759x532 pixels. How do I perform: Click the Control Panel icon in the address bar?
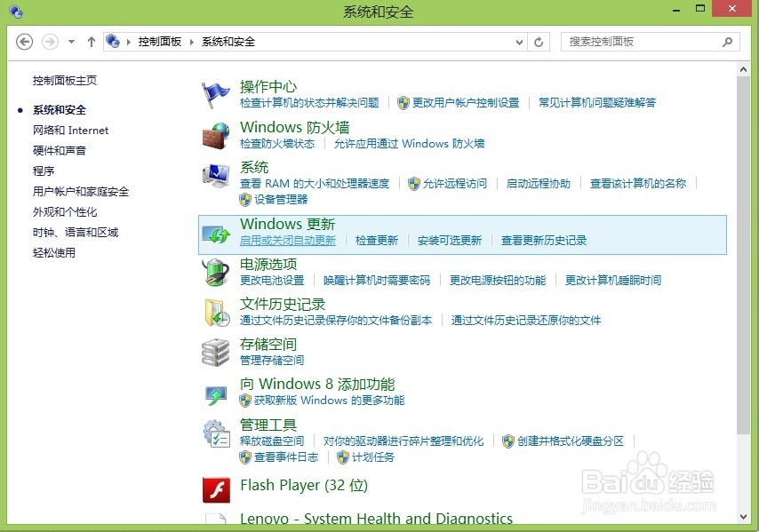coord(113,42)
